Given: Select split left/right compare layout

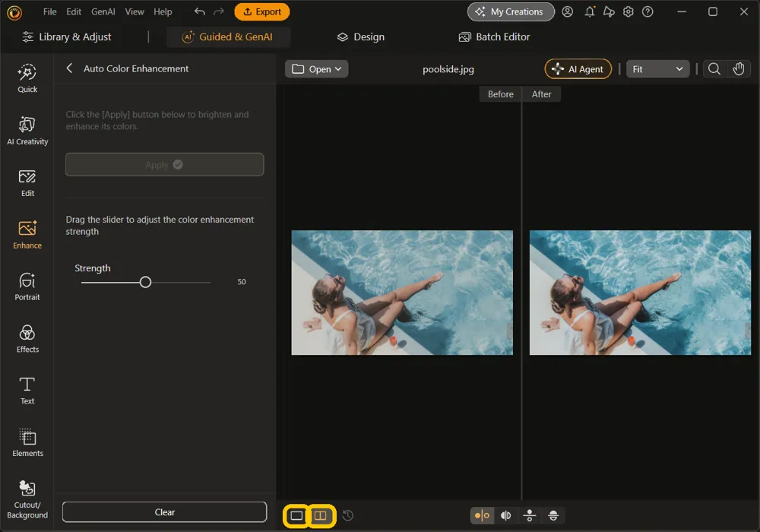Looking at the screenshot, I should pos(505,515).
